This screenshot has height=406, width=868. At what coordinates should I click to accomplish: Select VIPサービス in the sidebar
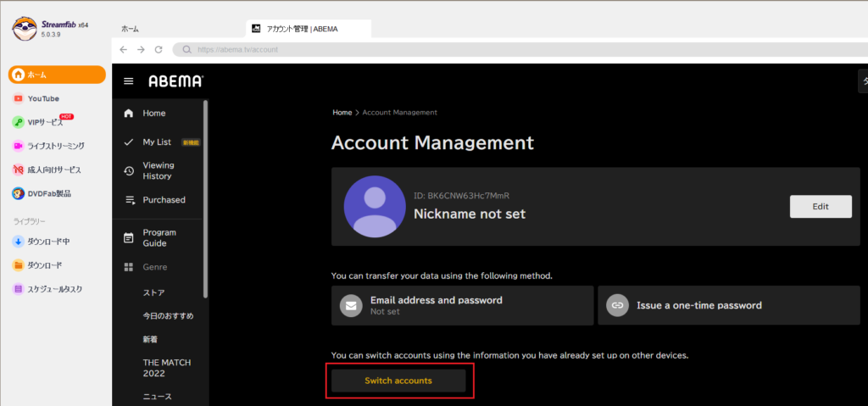click(x=45, y=122)
